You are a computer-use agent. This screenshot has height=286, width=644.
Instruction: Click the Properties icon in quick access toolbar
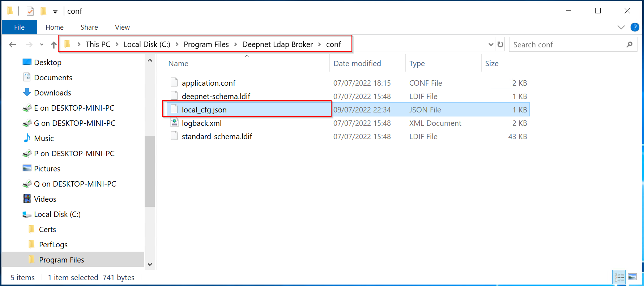click(30, 11)
